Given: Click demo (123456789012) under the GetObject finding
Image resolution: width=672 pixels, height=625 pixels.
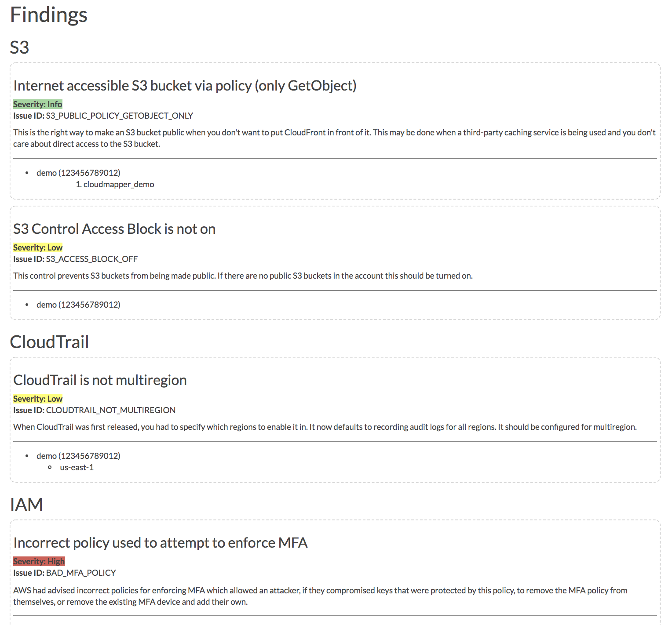Looking at the screenshot, I should (x=78, y=173).
